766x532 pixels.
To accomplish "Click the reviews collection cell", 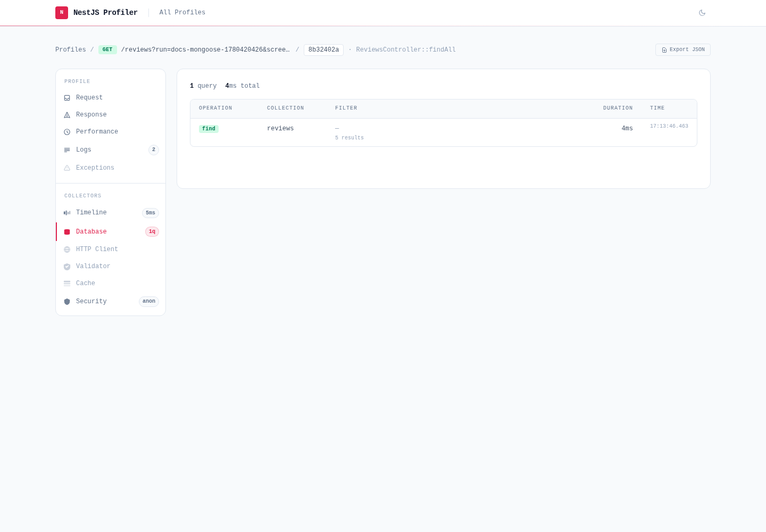I will [x=280, y=129].
